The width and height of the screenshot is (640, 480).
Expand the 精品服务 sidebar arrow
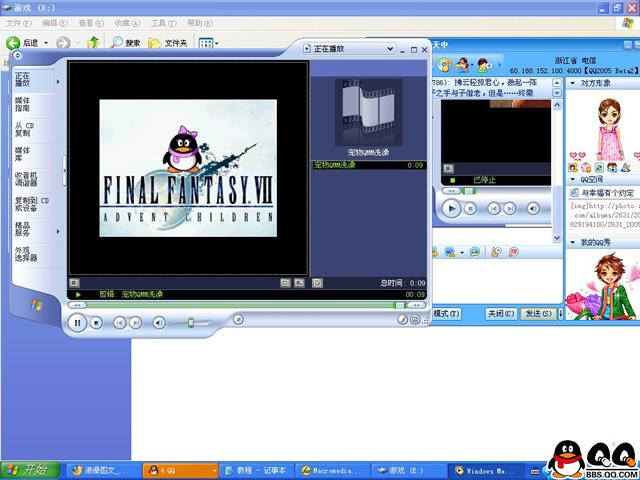click(58, 230)
